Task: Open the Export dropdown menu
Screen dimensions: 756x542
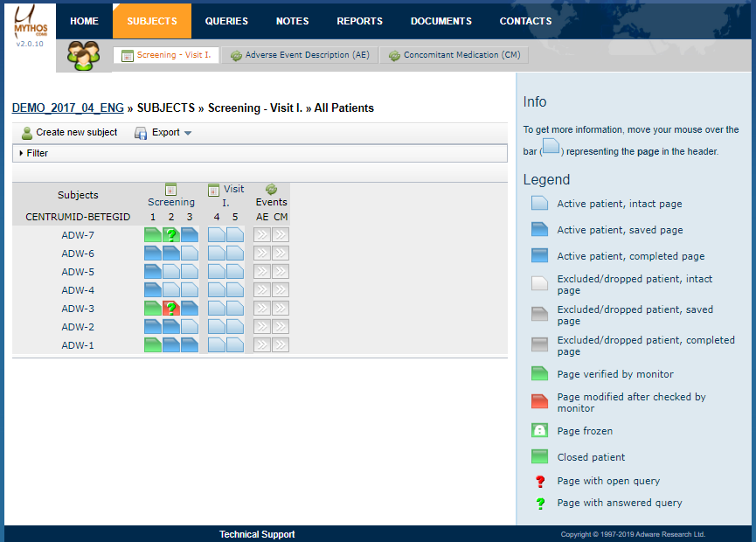Action: point(163,133)
